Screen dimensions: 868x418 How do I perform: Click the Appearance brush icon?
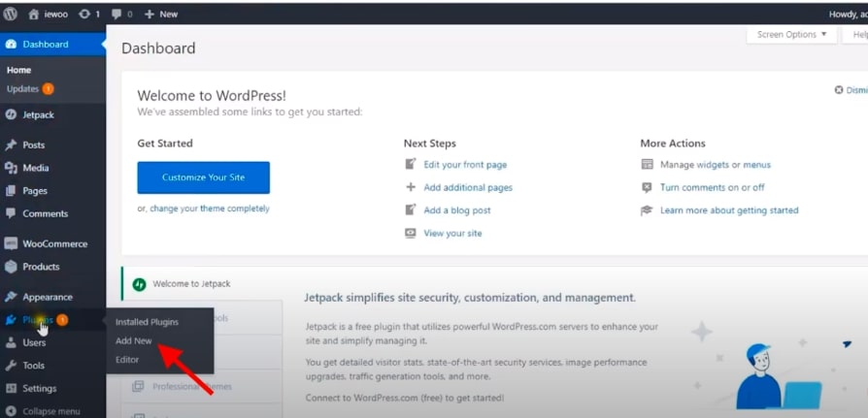(11, 297)
